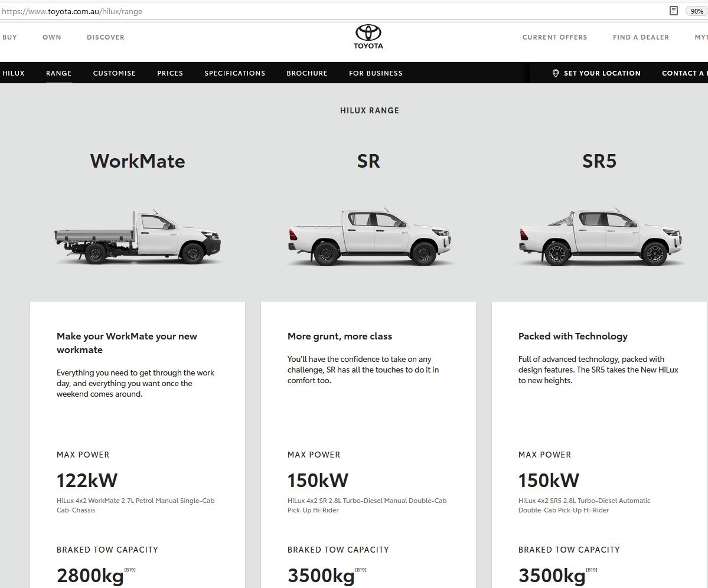Click 'HiLux 4x2 WorkMate 2.7L Petrol' description

135,505
